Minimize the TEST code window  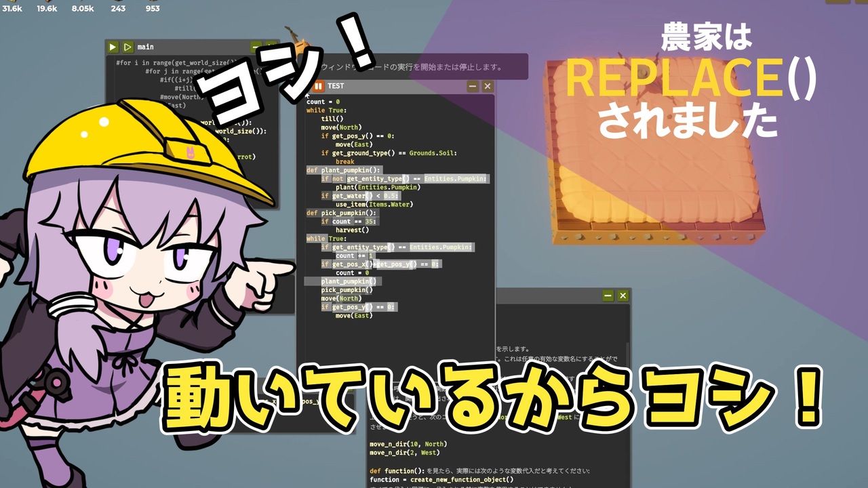coord(473,86)
